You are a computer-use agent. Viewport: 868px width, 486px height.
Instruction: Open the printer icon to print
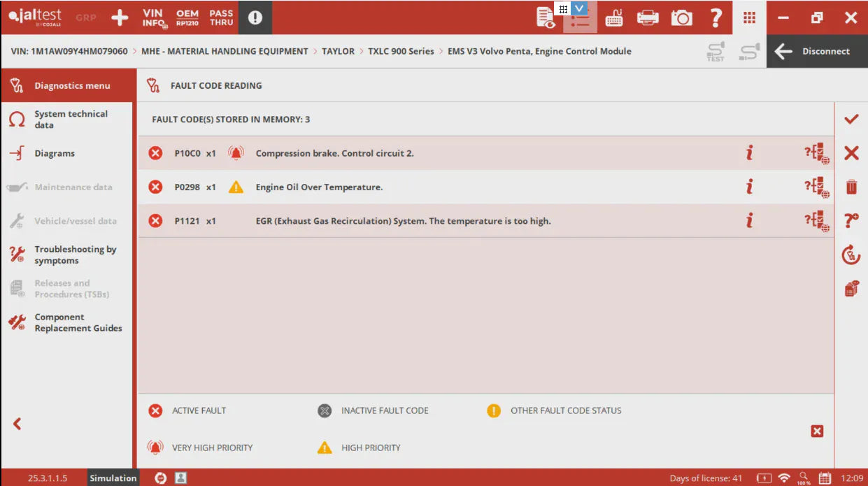648,18
